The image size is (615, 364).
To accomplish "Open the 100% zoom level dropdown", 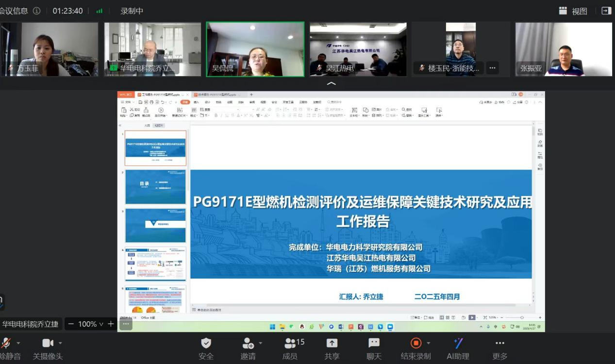I will coord(91,324).
